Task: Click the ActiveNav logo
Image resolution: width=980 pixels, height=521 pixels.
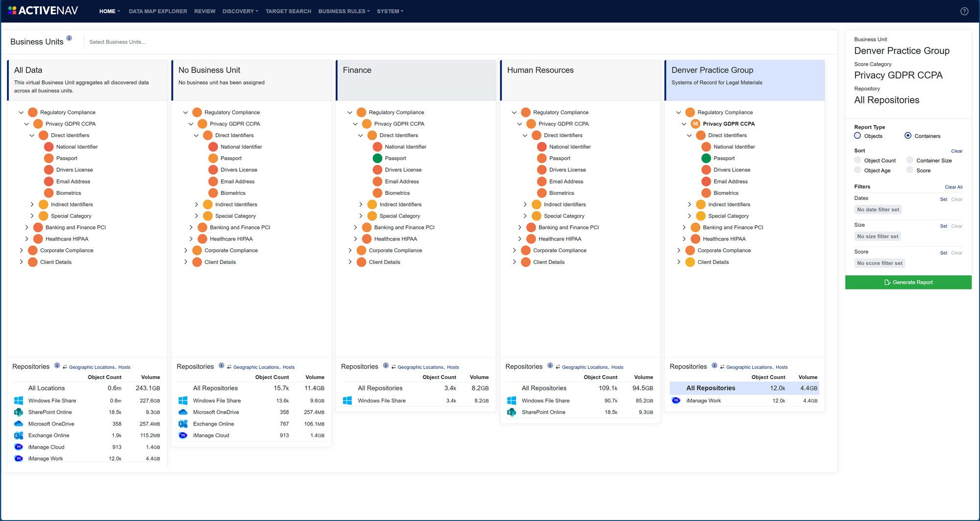Action: coord(43,10)
